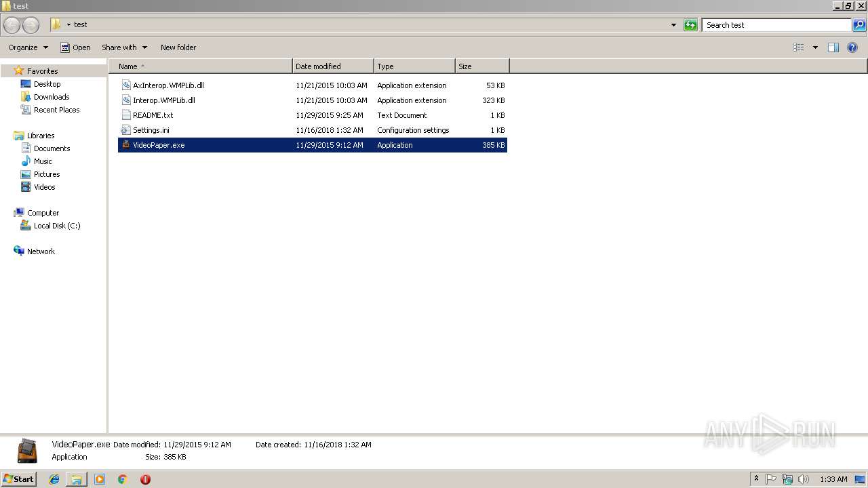Select the README.txt file icon

coord(125,115)
